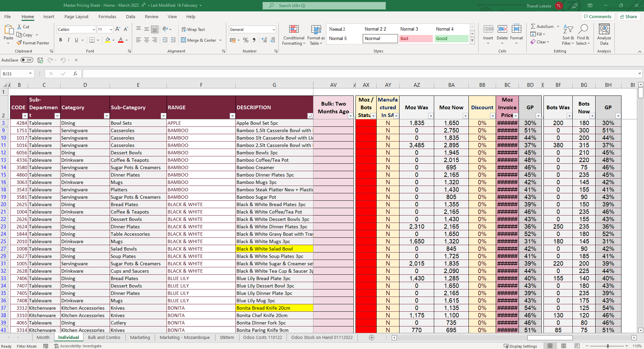Screen dimensions: 644x349
Task: Click the Format Painter brush
Action: click(x=19, y=43)
